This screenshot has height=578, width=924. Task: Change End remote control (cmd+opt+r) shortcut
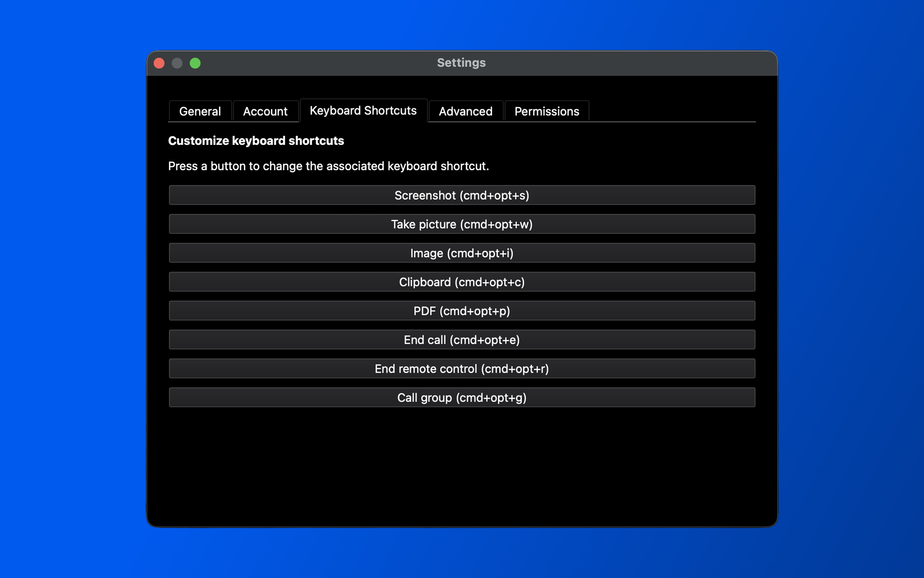point(462,368)
